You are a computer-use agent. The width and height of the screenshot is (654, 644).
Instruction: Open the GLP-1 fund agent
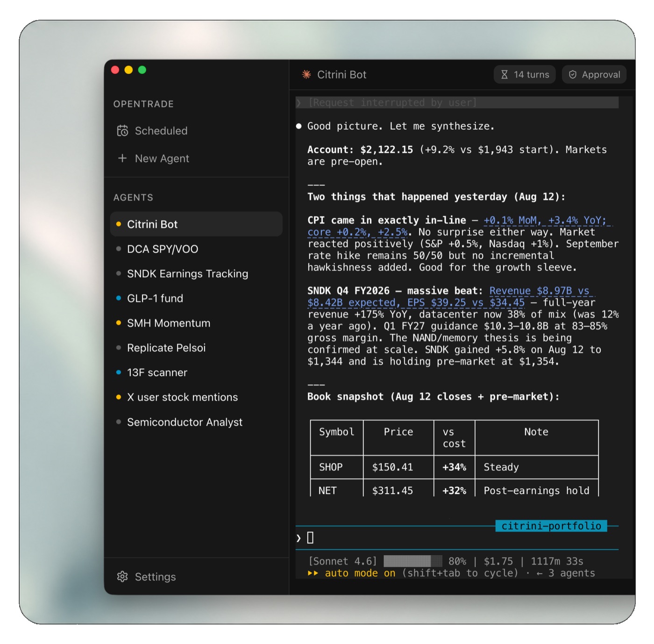[196, 298]
